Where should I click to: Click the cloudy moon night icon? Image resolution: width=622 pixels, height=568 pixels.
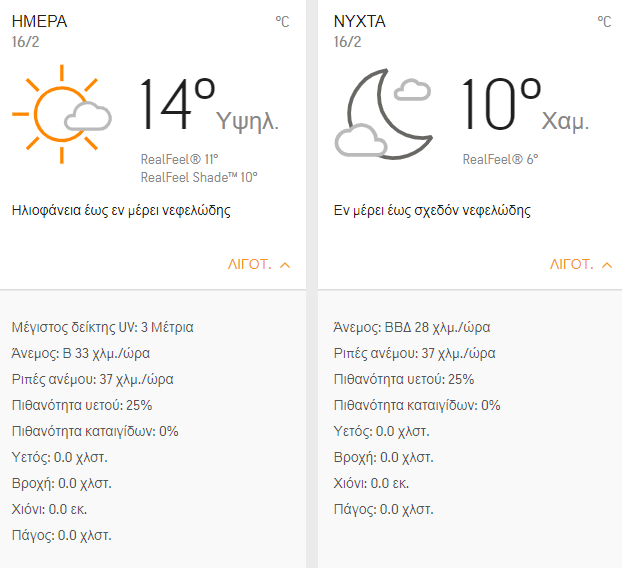point(385,113)
